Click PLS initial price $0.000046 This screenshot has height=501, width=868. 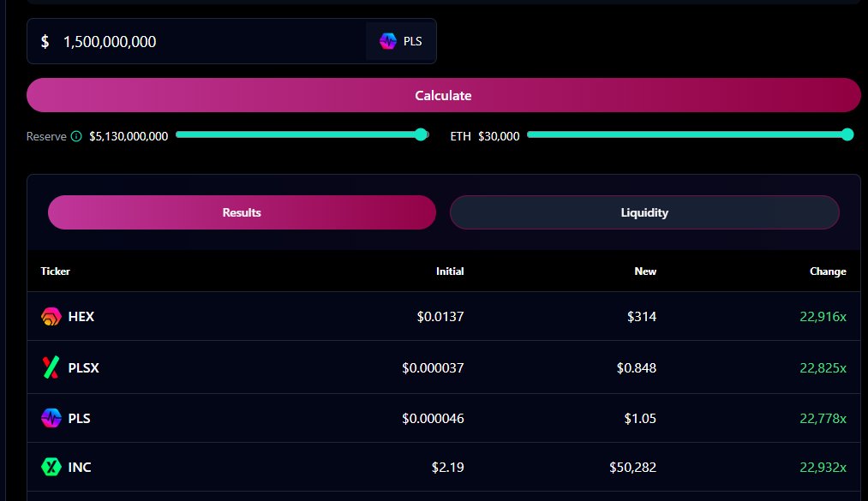[433, 418]
